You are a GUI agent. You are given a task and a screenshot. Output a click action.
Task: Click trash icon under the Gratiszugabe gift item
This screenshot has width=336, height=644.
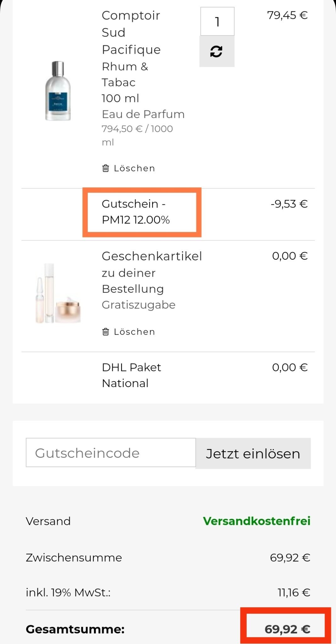pos(106,332)
